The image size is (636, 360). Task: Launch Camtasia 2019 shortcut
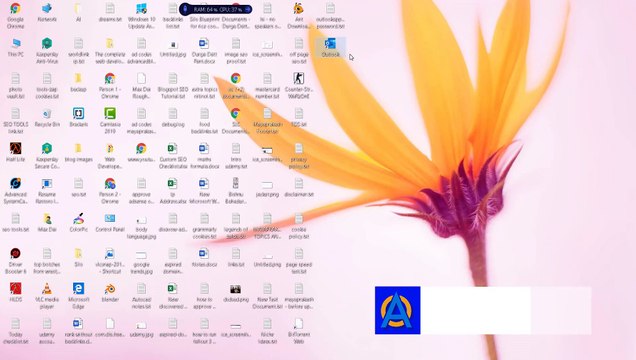click(x=110, y=120)
